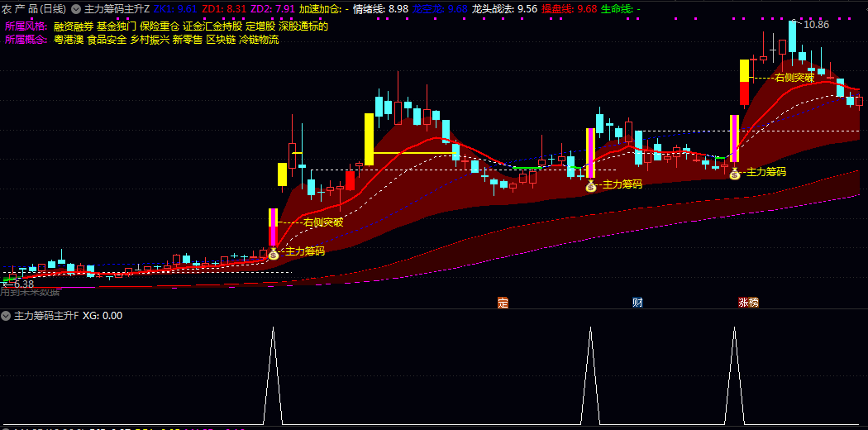Open the 定 event marker
Screen dimensions: 868x430
tap(503, 303)
